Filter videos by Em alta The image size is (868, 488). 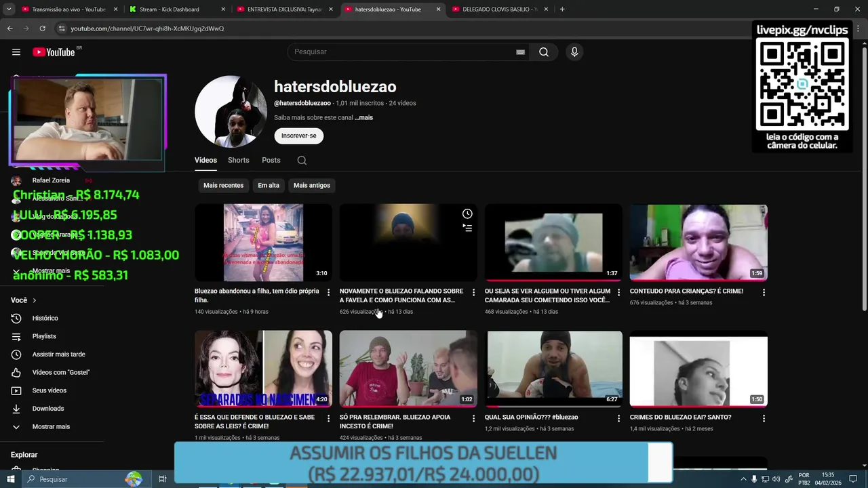(x=269, y=186)
